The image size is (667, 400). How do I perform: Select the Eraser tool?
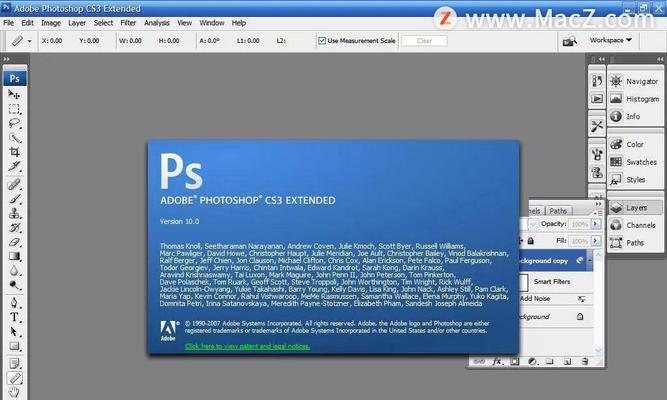click(x=14, y=242)
